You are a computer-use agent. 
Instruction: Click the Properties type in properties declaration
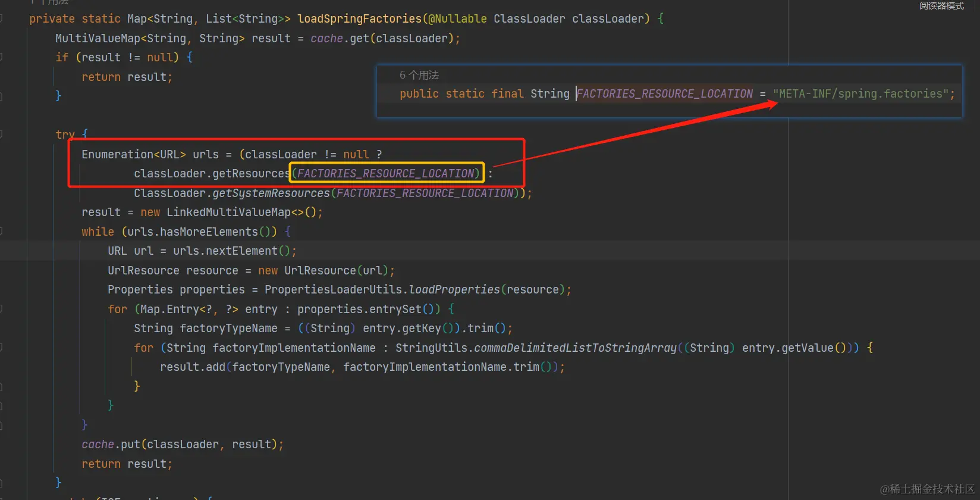(x=140, y=290)
